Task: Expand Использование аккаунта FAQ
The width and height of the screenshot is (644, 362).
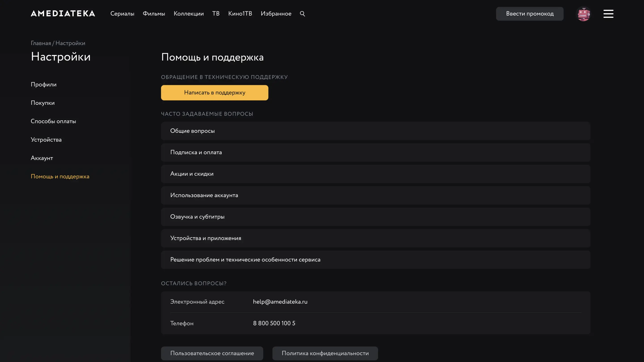Action: tap(375, 195)
